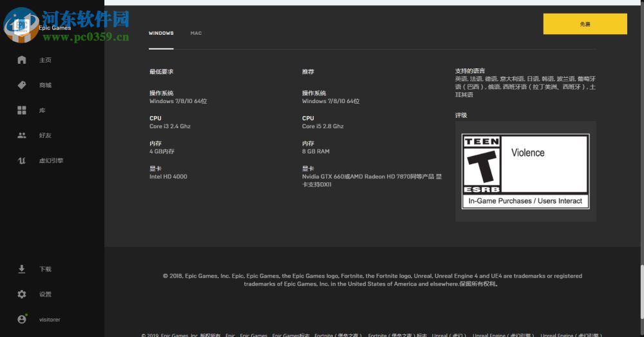
Task: Open the Settings (设置) gear icon
Action: point(22,294)
